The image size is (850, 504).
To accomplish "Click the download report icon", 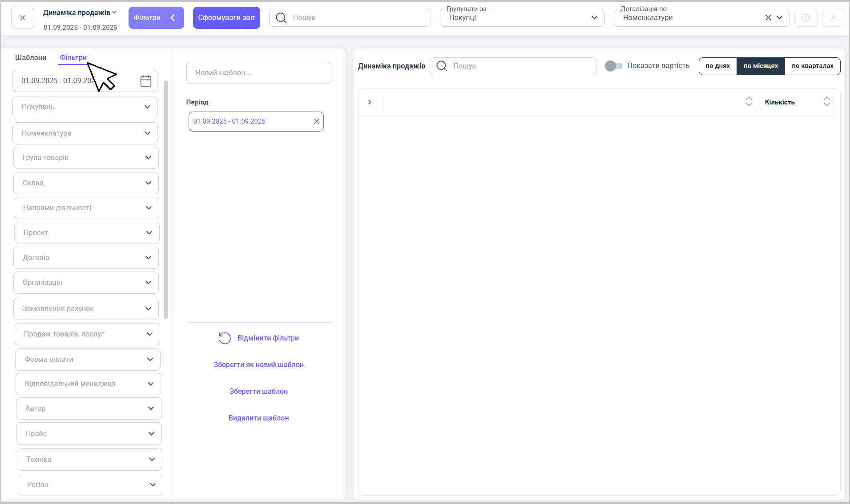I will click(x=833, y=18).
